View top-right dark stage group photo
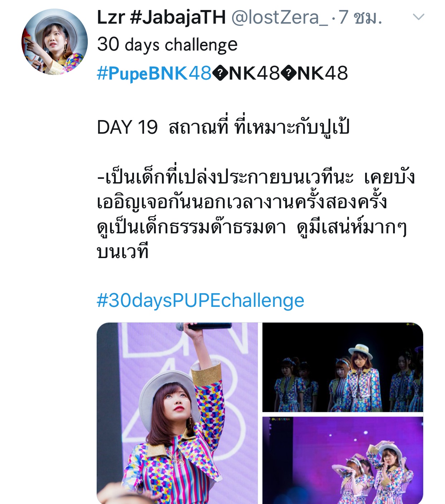The image size is (445, 504). (x=343, y=367)
